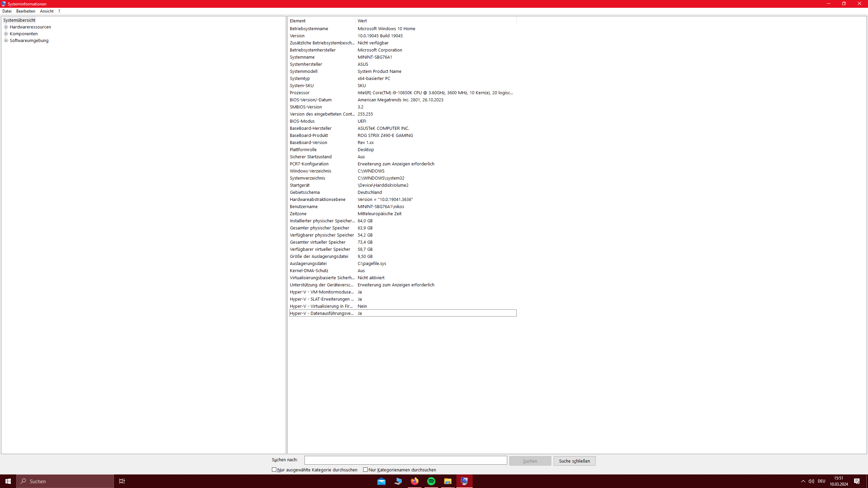Open File Explorer from the taskbar
The height and width of the screenshot is (488, 868).
(448, 481)
